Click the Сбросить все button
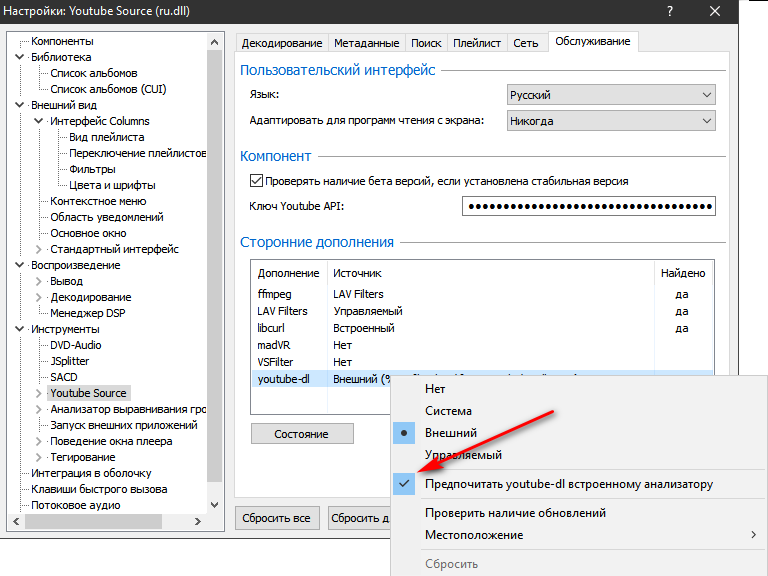The width and height of the screenshot is (768, 576). pos(277,517)
